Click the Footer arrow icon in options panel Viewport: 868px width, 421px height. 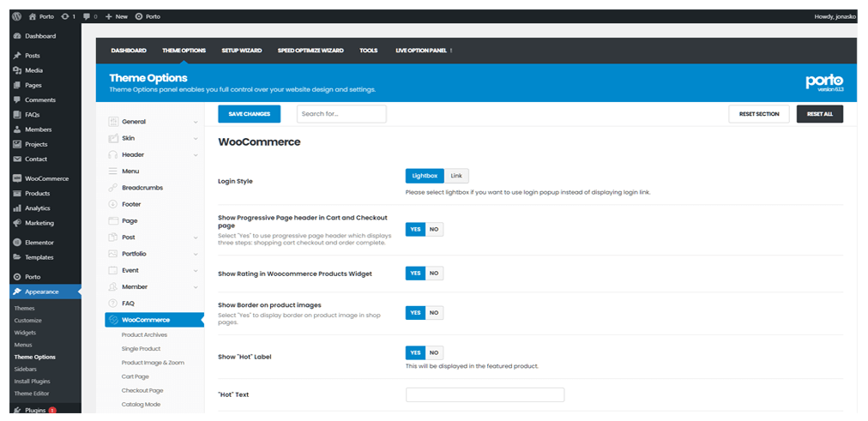point(113,204)
